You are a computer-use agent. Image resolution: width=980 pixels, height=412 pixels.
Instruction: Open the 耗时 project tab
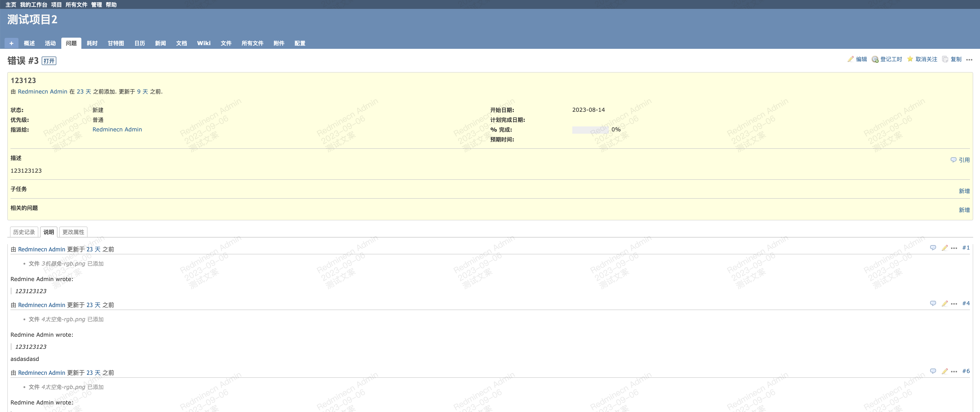point(92,43)
